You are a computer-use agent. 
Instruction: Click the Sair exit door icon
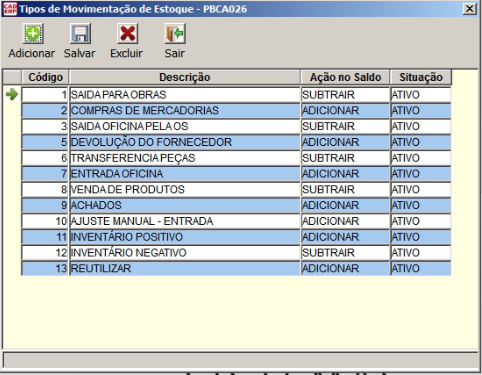tap(175, 34)
